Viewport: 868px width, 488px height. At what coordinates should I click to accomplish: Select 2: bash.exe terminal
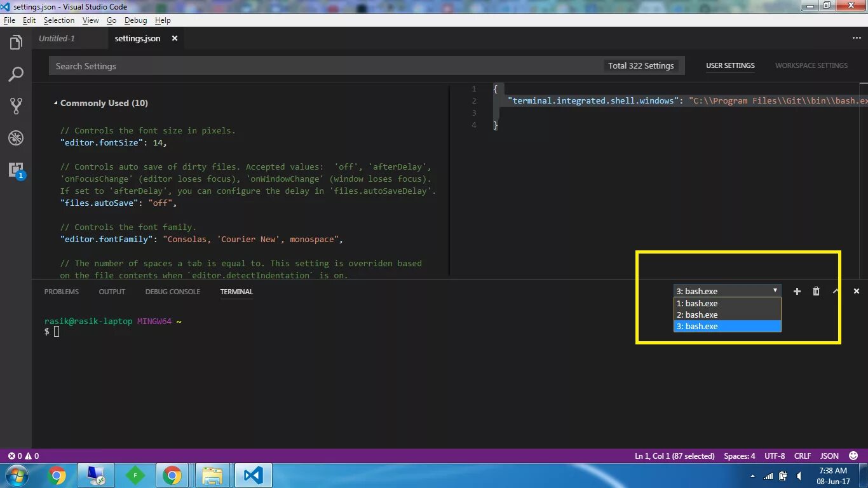coord(727,315)
